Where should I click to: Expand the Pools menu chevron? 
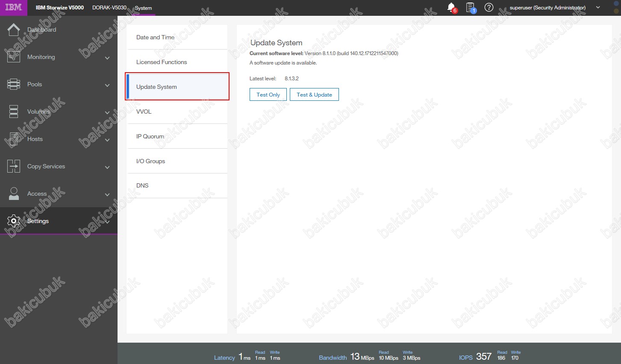pyautogui.click(x=107, y=85)
